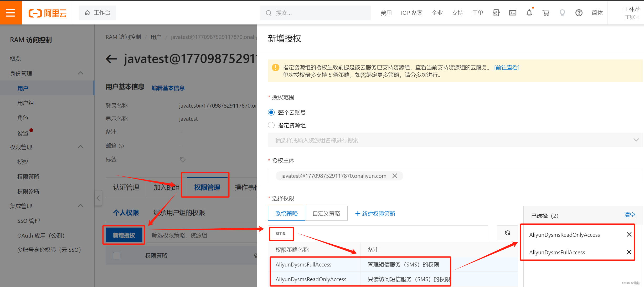Tick the select-all checkbox in 权限策略 table header
644x287 pixels.
coord(117,255)
